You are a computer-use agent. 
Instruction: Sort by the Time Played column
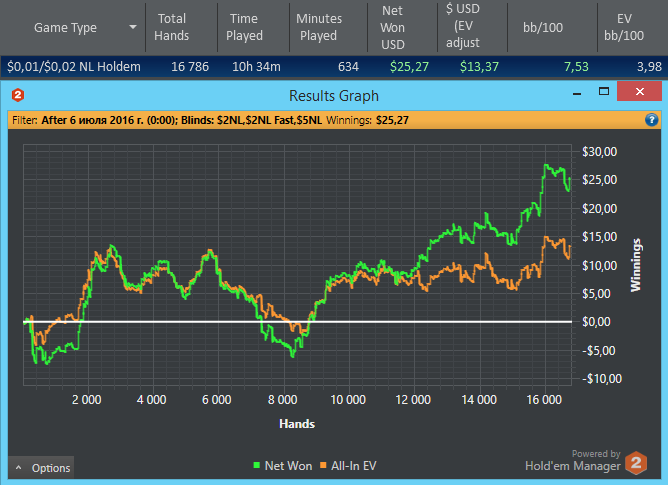(244, 27)
